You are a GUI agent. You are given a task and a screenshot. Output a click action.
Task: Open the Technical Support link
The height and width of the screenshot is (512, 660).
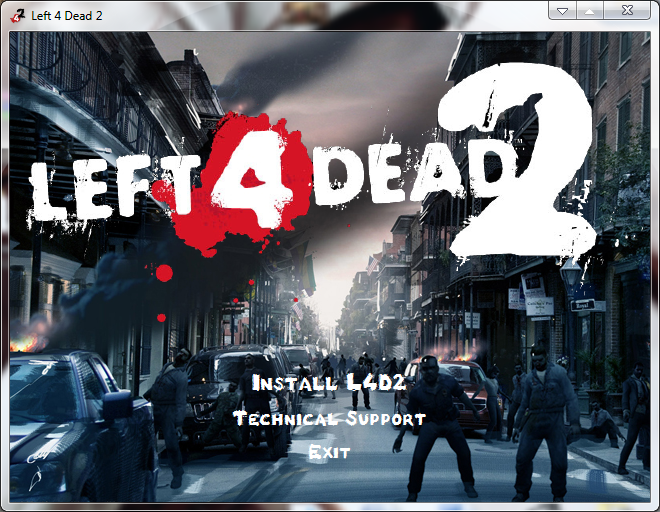[329, 419]
